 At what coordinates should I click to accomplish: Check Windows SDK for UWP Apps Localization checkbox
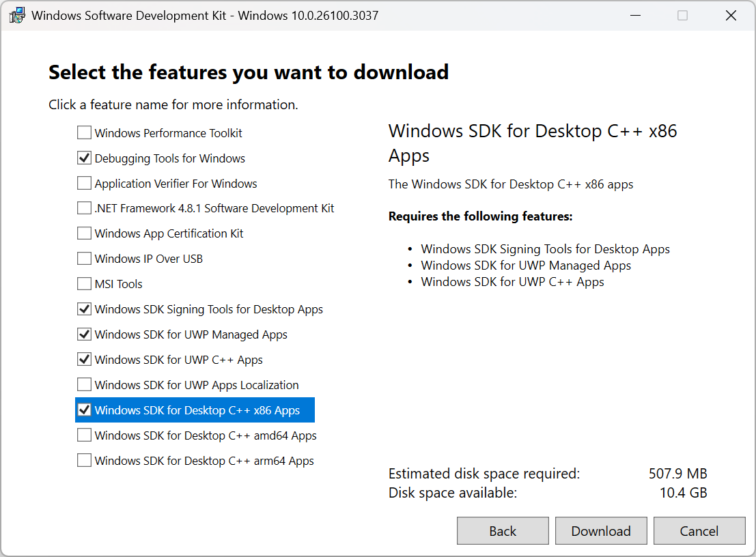(x=85, y=384)
